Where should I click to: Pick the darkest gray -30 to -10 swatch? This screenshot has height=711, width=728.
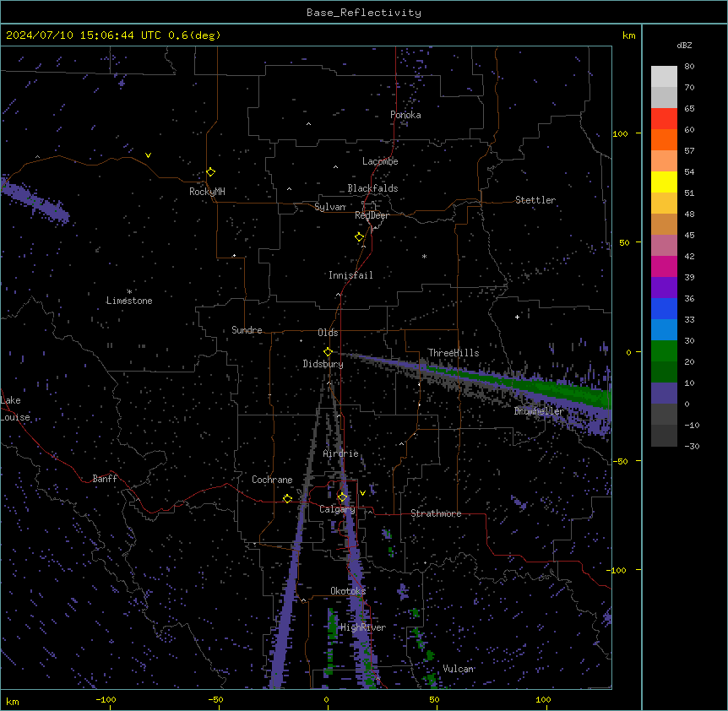pyautogui.click(x=664, y=436)
